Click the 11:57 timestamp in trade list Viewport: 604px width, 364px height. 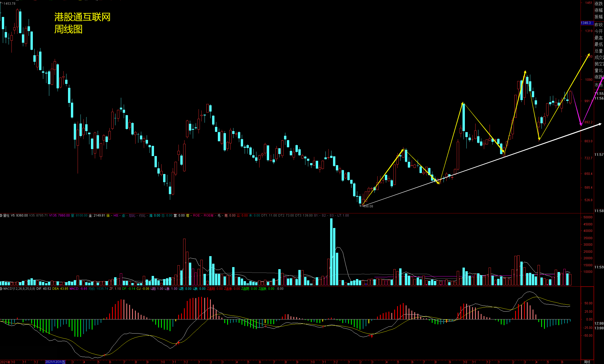pos(599,155)
